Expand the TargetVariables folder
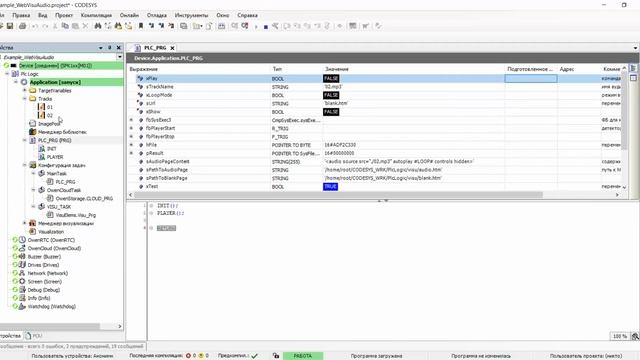640x360 pixels. click(24, 91)
